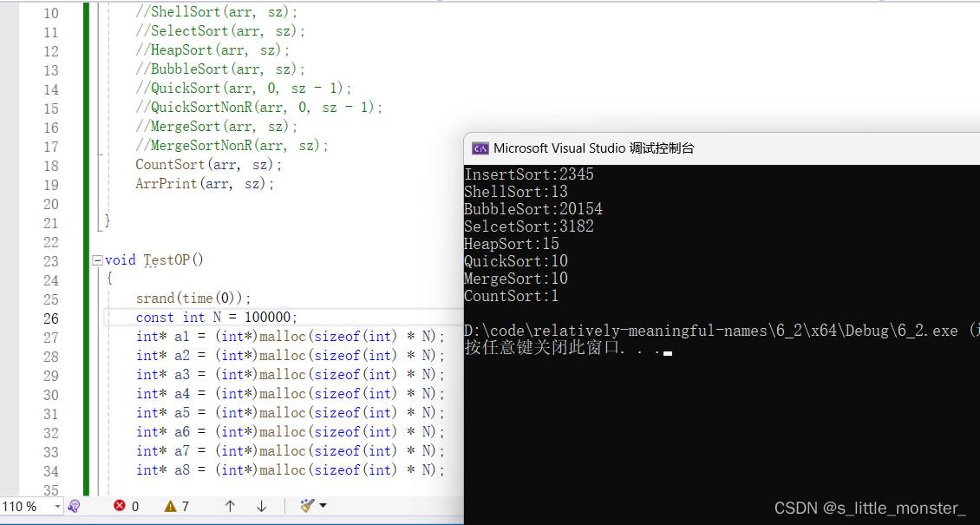The image size is (980, 525).
Task: Click the int* a4 malloc line
Action: tap(291, 394)
